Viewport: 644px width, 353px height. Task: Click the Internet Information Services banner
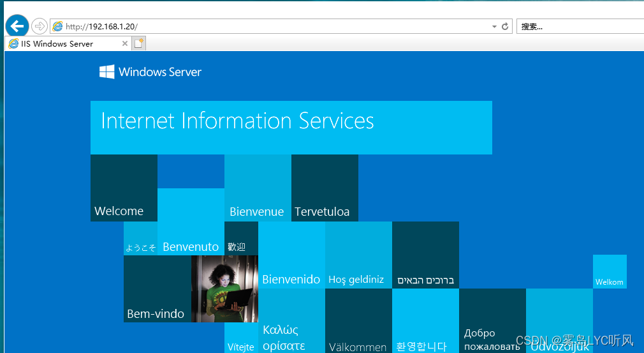tap(291, 128)
